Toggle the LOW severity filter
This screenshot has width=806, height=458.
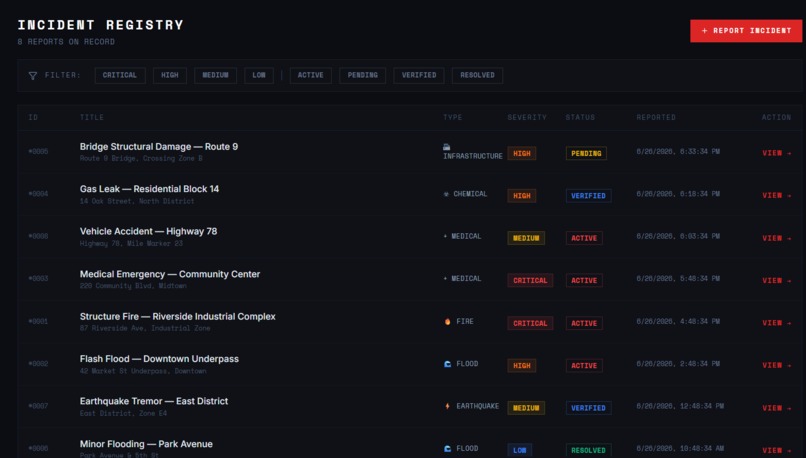pyautogui.click(x=259, y=75)
